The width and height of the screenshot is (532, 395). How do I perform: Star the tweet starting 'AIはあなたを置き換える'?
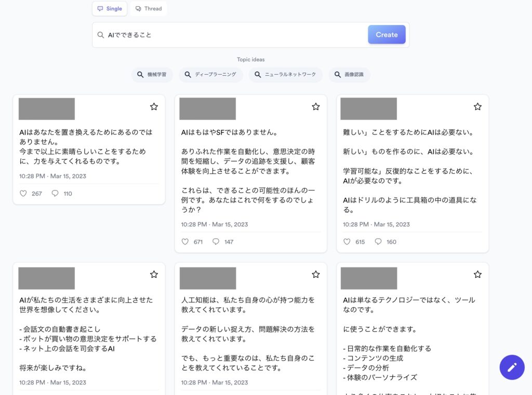point(154,106)
